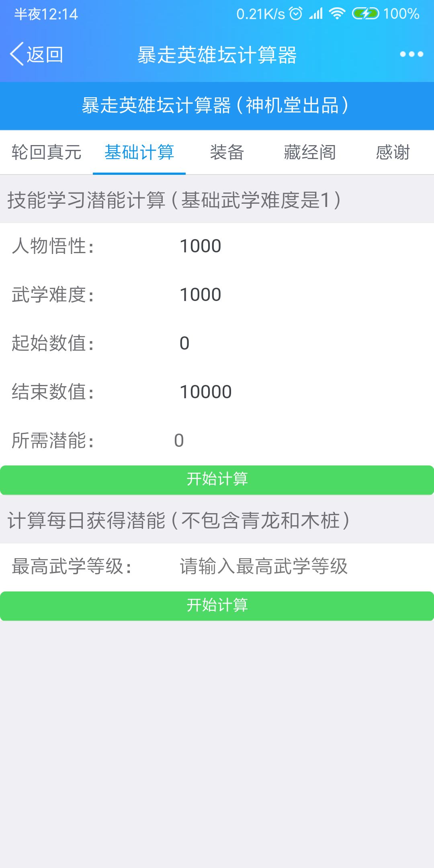Open the more options menu via the ellipsis icon
Viewport: 434px width, 868px height.
pos(411,55)
